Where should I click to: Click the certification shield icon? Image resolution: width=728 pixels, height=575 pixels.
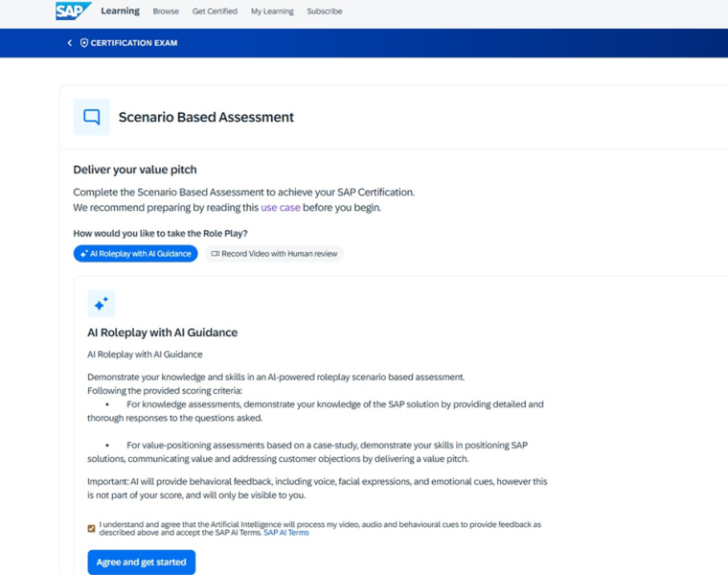coord(84,43)
